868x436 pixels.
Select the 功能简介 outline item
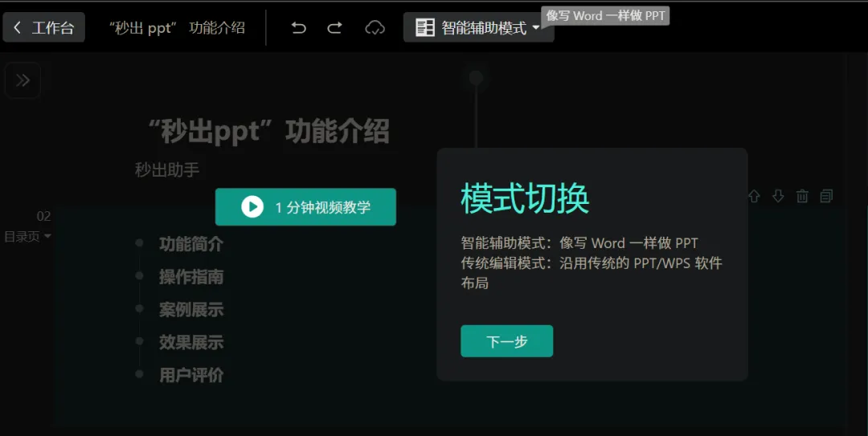(191, 244)
